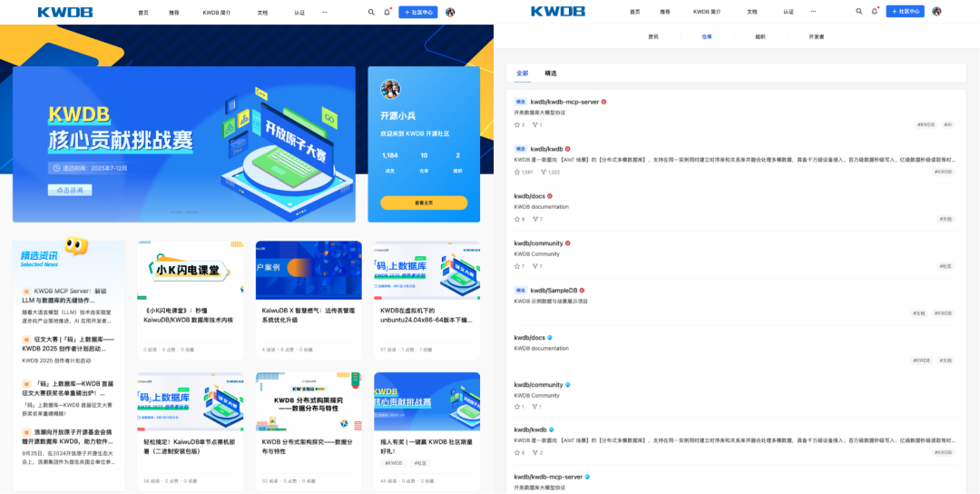Click the 核心贡献挑战赛 main banner image
Image resolution: width=980 pixels, height=494 pixels.
183,144
